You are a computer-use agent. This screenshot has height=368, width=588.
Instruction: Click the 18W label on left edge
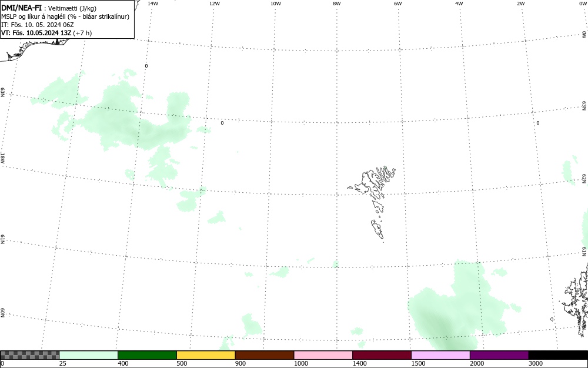[x=2, y=158]
